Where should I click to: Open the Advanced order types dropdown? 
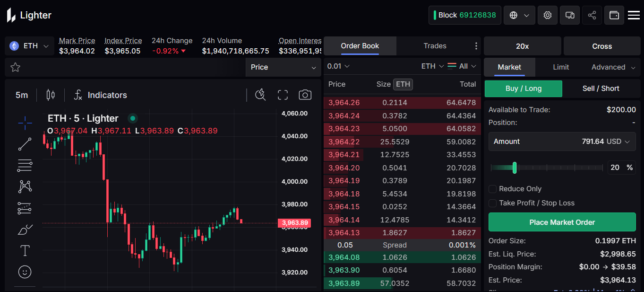click(613, 67)
